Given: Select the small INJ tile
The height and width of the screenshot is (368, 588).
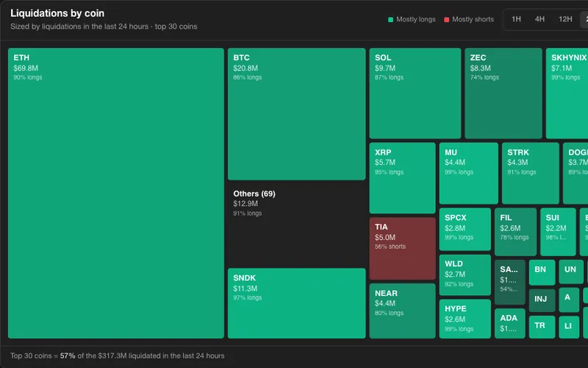Looking at the screenshot, I should coord(542,300).
